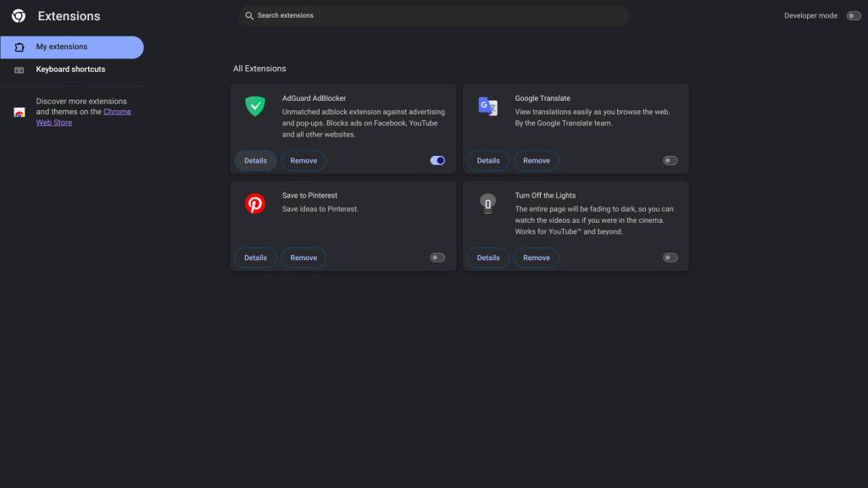Remove the Save to Pinterest extension
Image resolution: width=868 pixels, height=488 pixels.
(303, 258)
